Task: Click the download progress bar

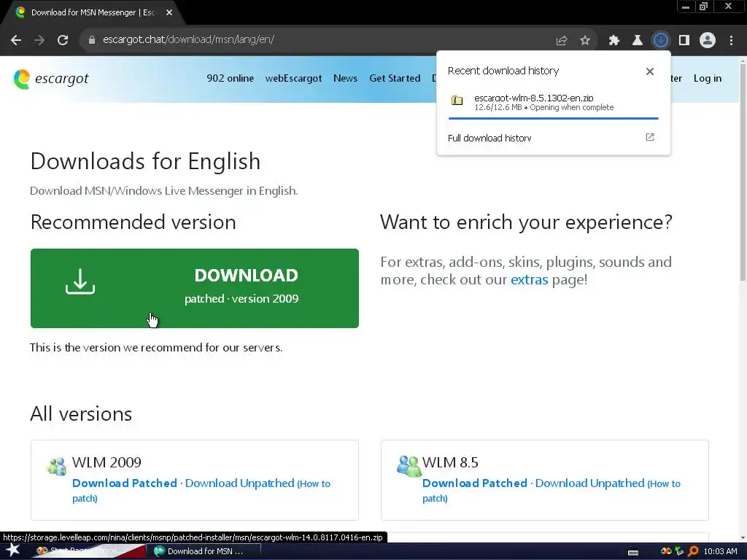Action: [x=553, y=118]
